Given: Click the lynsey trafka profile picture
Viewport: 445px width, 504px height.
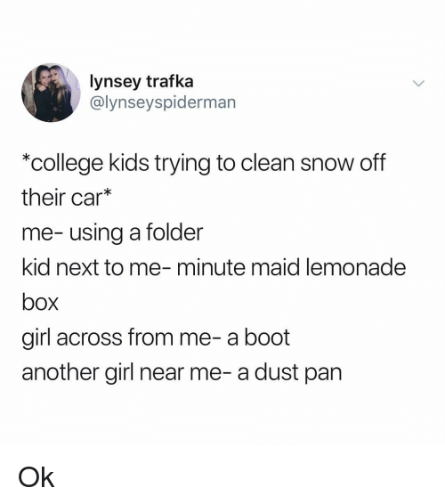Looking at the screenshot, I should [51, 93].
